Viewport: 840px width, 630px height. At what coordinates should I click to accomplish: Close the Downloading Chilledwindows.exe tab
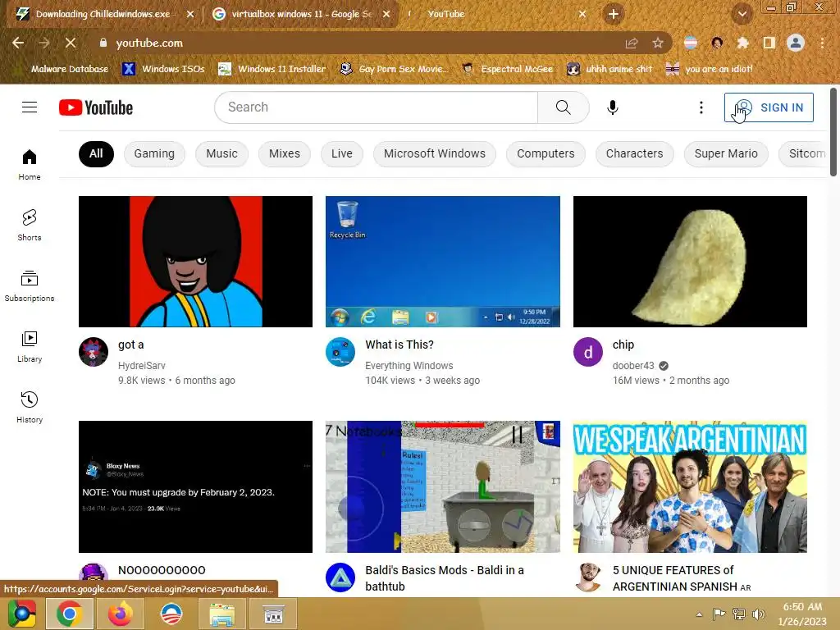(x=190, y=14)
